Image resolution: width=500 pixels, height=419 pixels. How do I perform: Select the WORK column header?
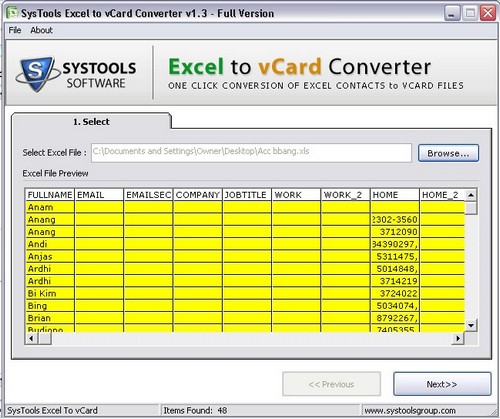point(296,195)
